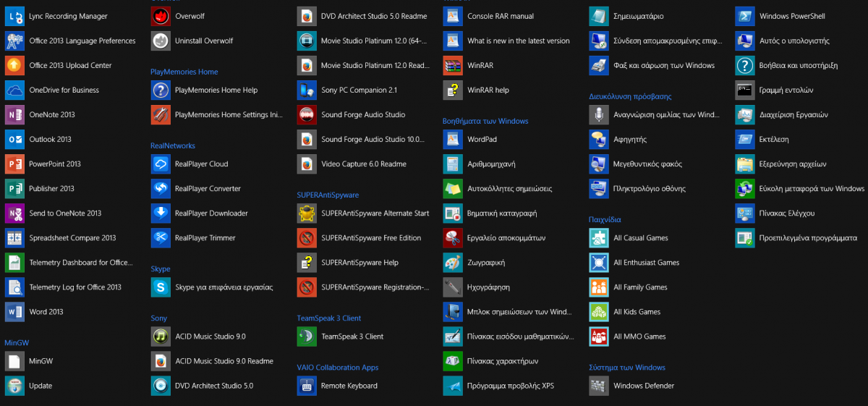The height and width of the screenshot is (406, 868).
Task: Open the Windows PowerShell icon
Action: coord(745,16)
